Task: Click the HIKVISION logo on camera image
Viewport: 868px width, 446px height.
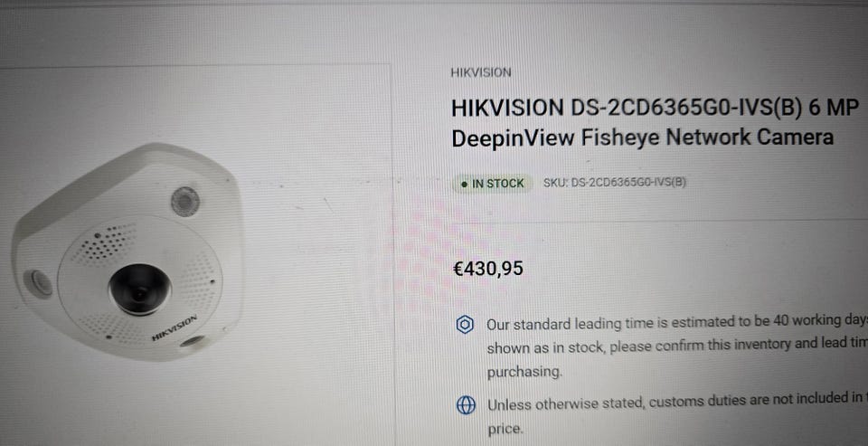Action: (175, 327)
